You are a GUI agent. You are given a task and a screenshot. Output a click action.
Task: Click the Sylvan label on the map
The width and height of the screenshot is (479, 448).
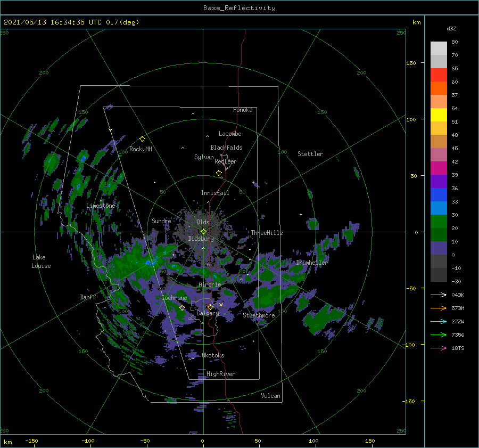click(204, 157)
